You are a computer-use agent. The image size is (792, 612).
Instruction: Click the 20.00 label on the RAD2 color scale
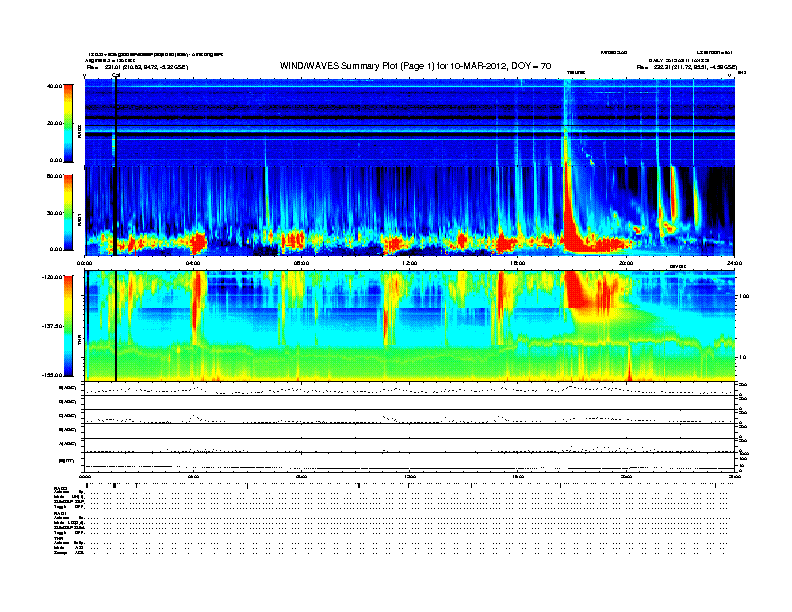coord(55,123)
